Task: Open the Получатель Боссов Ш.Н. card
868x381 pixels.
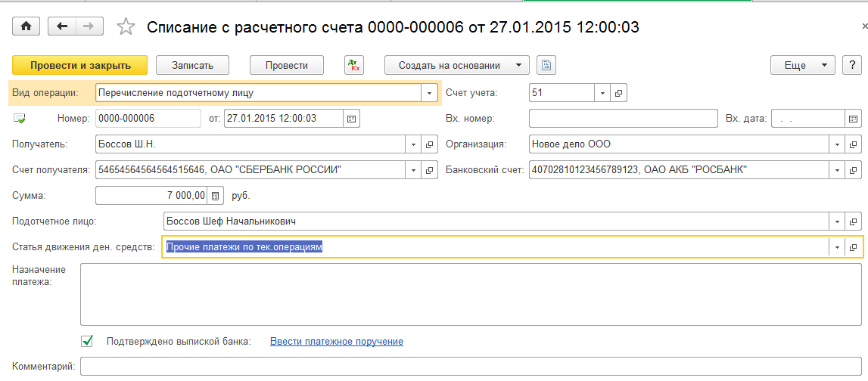Action: [x=429, y=144]
